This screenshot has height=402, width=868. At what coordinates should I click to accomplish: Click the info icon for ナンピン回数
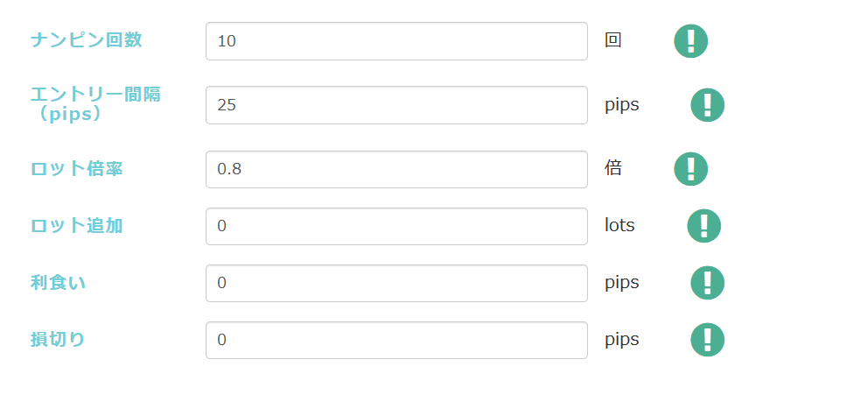point(690,41)
